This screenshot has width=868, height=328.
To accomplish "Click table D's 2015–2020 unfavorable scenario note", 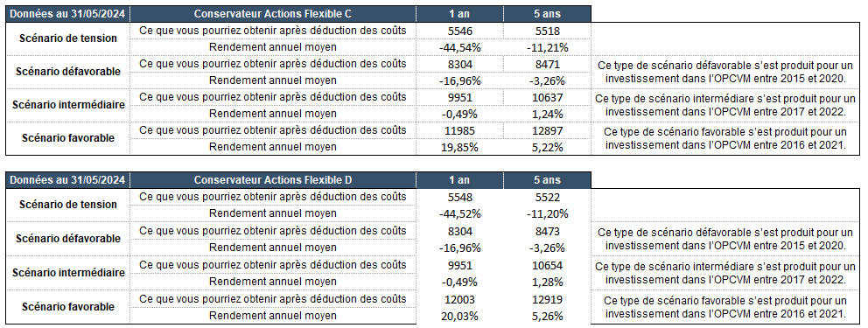I will (725, 239).
